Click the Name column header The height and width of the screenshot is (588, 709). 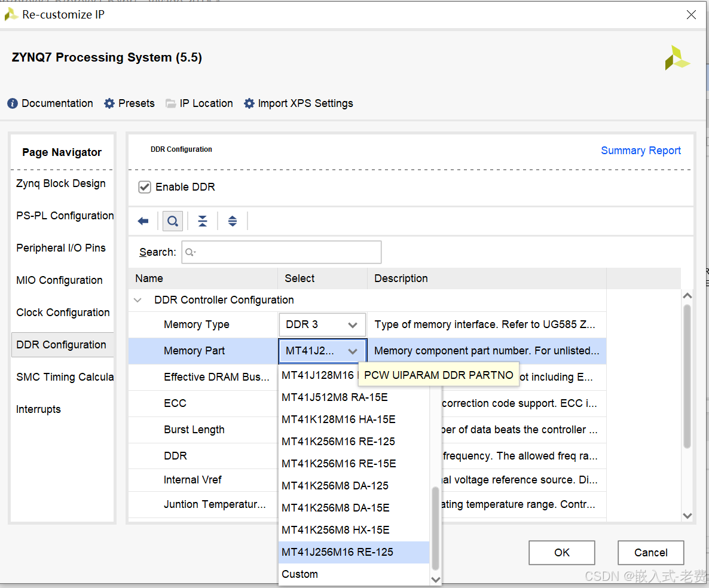point(203,278)
